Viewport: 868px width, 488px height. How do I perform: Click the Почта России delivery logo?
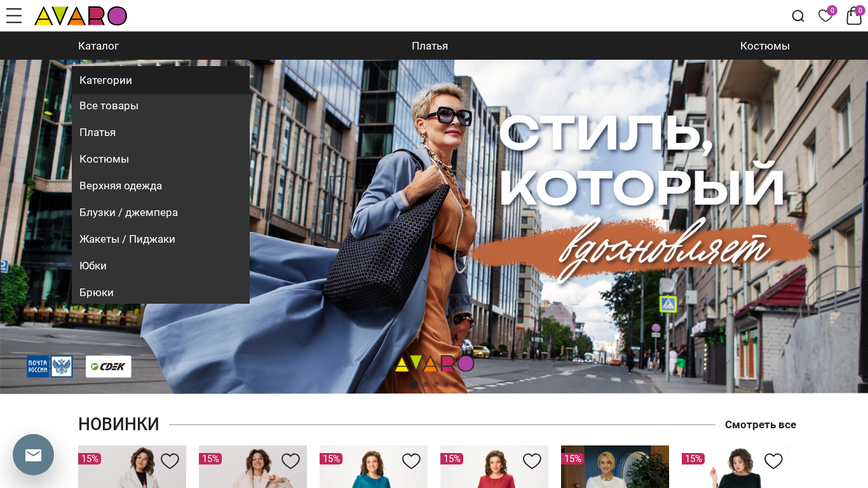tap(50, 367)
